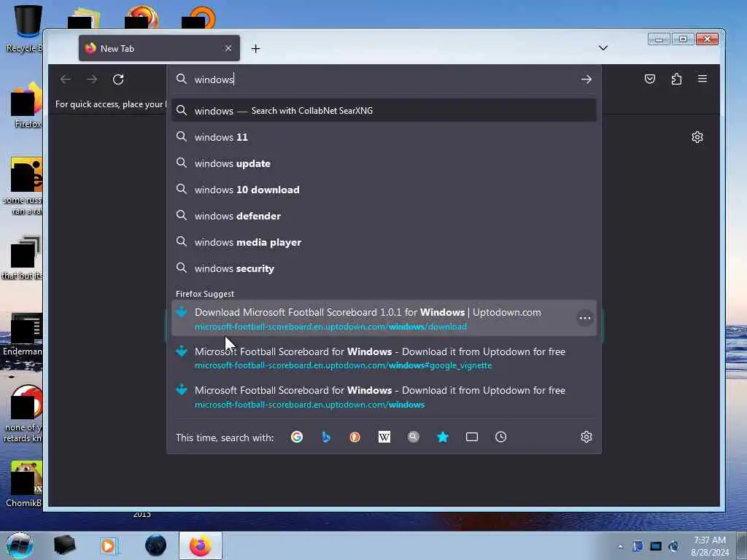
Task: Click the Firefox back arrow button
Action: [x=66, y=79]
